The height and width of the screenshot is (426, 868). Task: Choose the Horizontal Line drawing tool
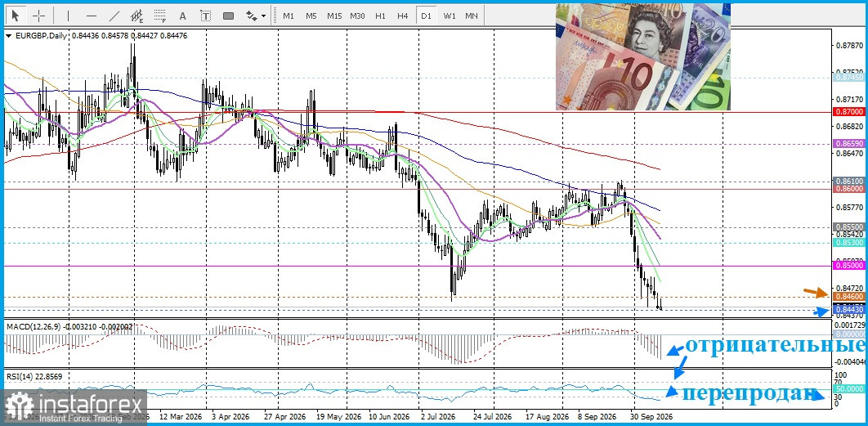(x=92, y=16)
